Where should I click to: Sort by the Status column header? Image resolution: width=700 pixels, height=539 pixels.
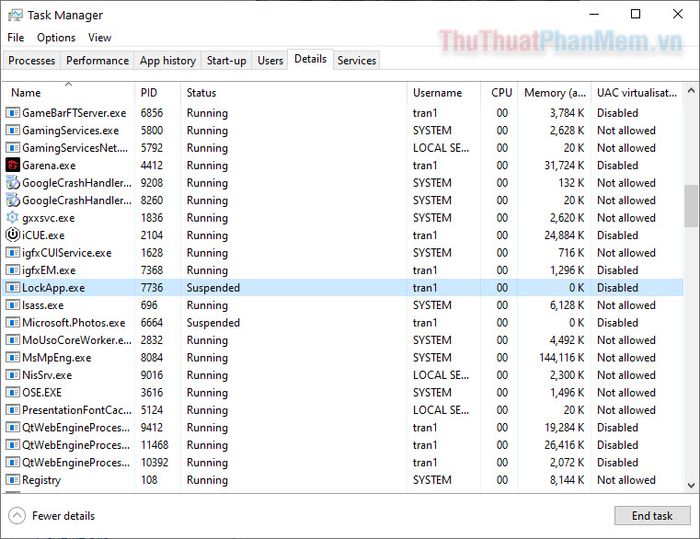(294, 92)
